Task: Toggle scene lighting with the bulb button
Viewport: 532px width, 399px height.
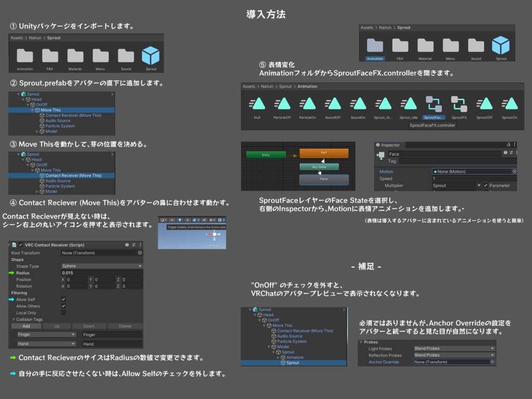Action: point(180,220)
